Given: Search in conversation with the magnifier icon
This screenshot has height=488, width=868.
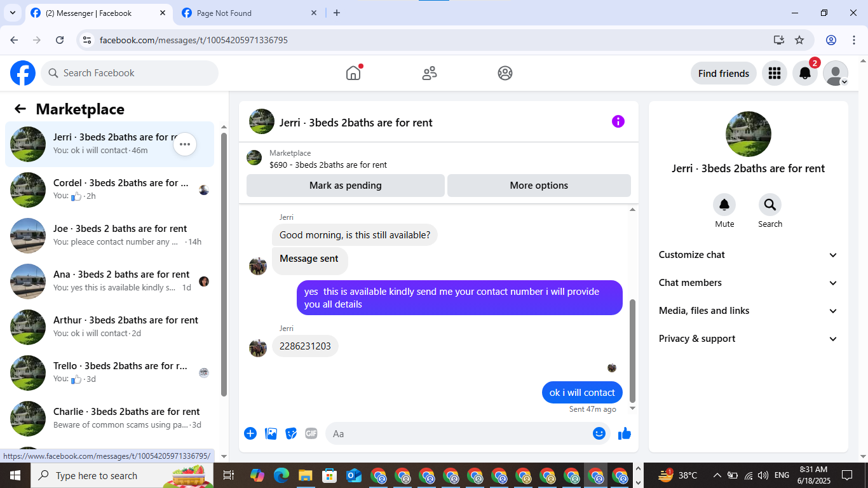Looking at the screenshot, I should point(770,205).
